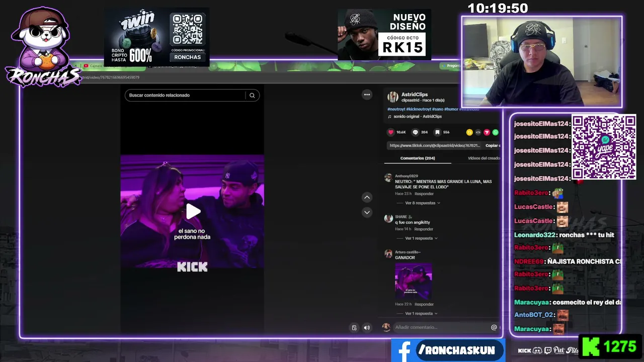Click the browser address bar URL
644x362 pixels.
click(x=111, y=77)
